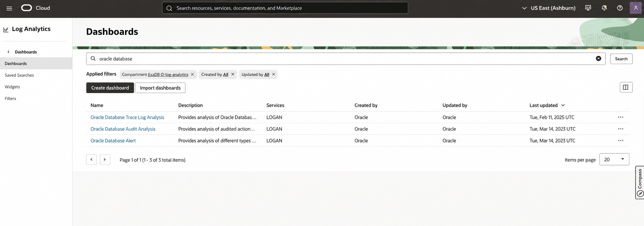Click the Description column header
The image size is (644, 226).
(190, 105)
